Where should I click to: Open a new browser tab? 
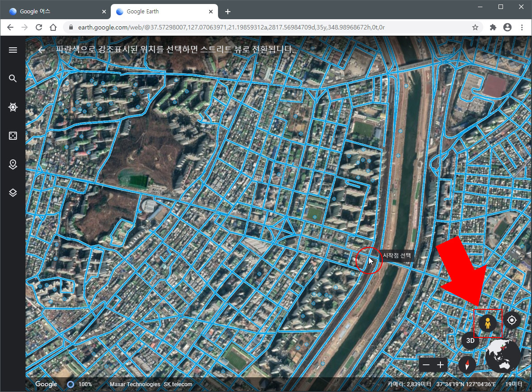(228, 12)
